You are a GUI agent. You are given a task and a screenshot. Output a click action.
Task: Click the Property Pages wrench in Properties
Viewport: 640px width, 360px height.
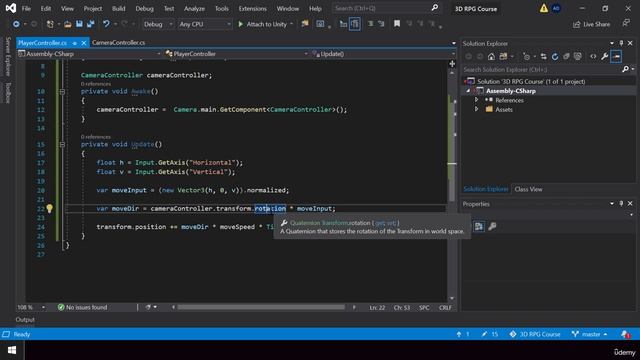pos(493,226)
